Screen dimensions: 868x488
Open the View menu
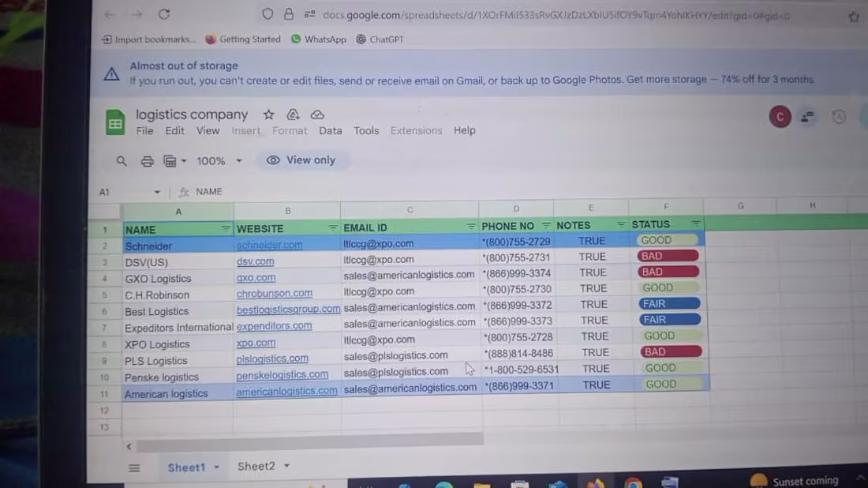(x=208, y=131)
